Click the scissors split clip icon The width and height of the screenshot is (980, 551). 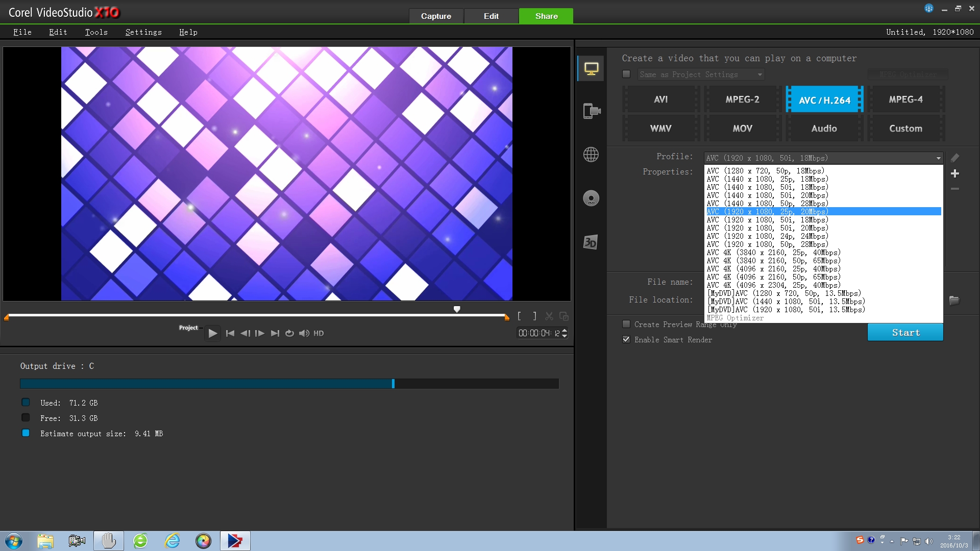coord(549,316)
